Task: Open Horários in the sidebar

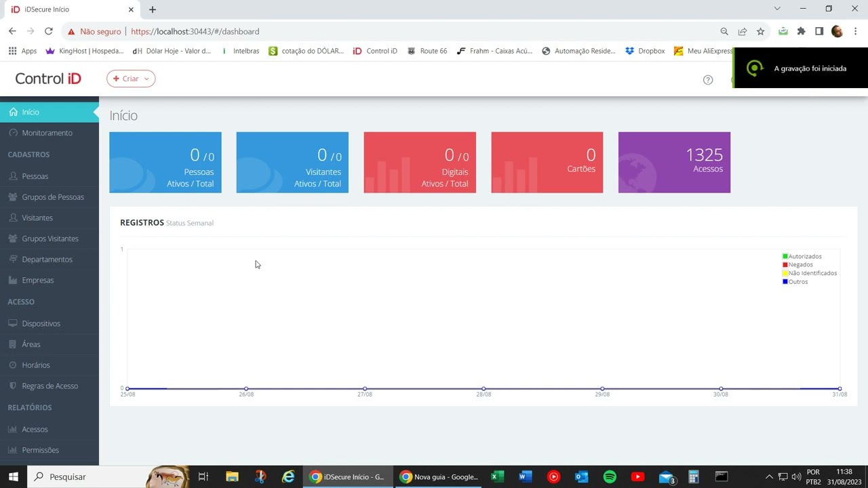Action: click(x=50, y=365)
